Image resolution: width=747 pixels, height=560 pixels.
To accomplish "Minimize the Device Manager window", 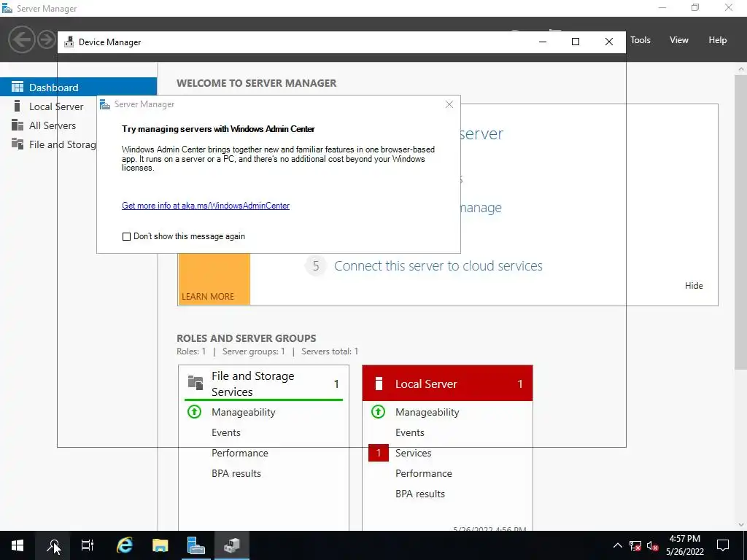I will click(x=543, y=42).
